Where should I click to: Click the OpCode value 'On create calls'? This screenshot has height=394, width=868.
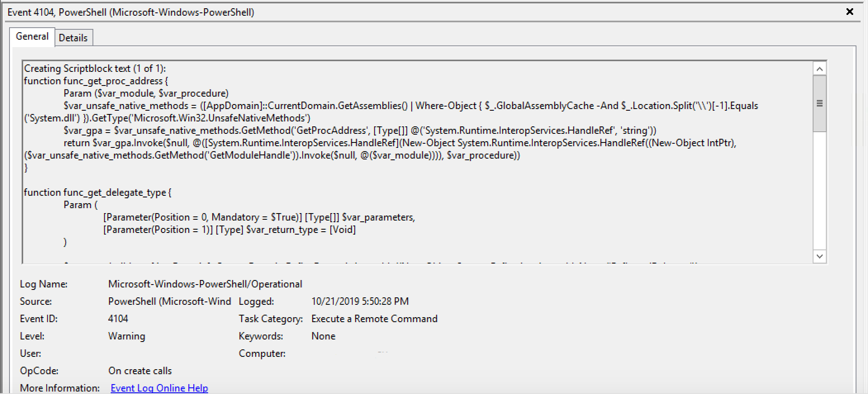(x=140, y=370)
